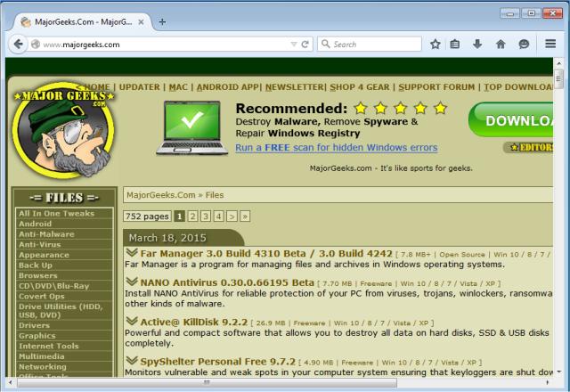This screenshot has width=570, height=392.
Task: Click the site identity globe icon
Action: 36,45
